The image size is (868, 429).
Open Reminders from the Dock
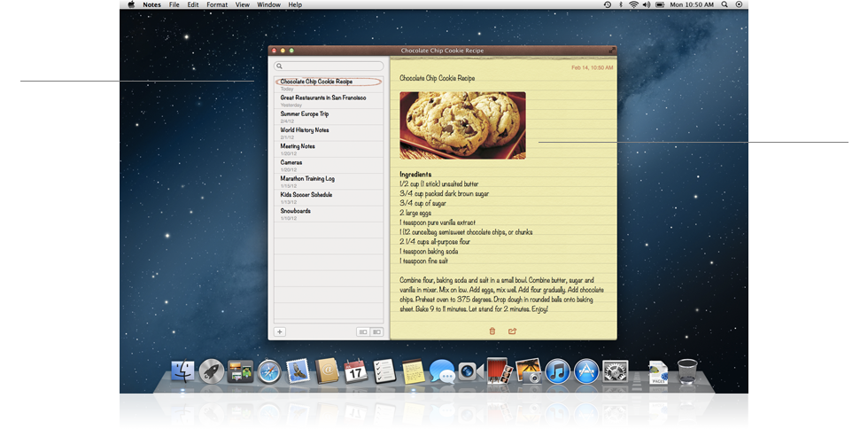click(384, 371)
